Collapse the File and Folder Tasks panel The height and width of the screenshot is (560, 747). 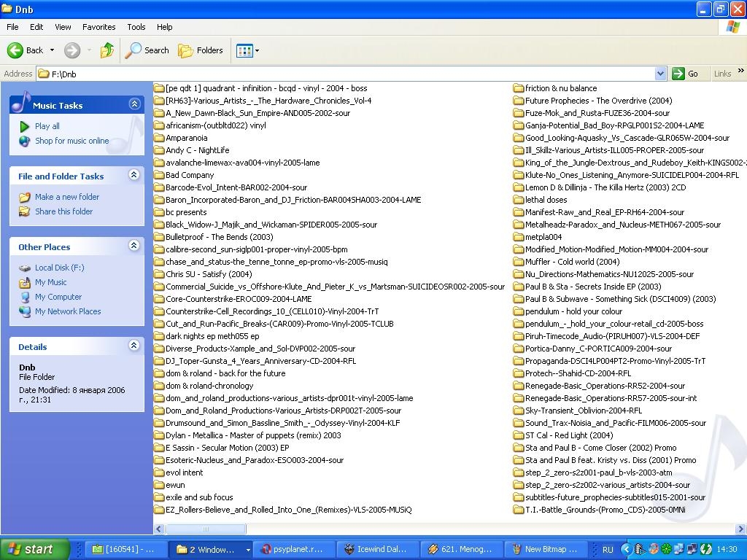pos(134,175)
